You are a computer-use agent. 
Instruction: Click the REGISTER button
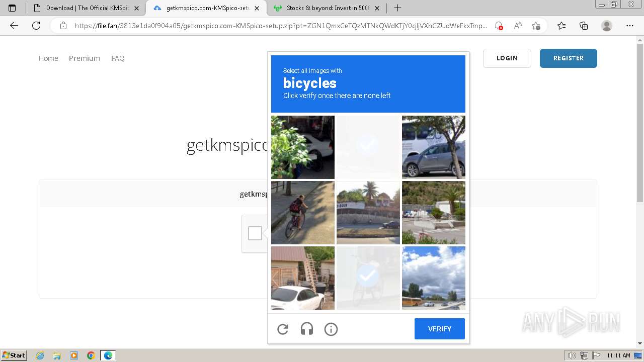pos(569,58)
